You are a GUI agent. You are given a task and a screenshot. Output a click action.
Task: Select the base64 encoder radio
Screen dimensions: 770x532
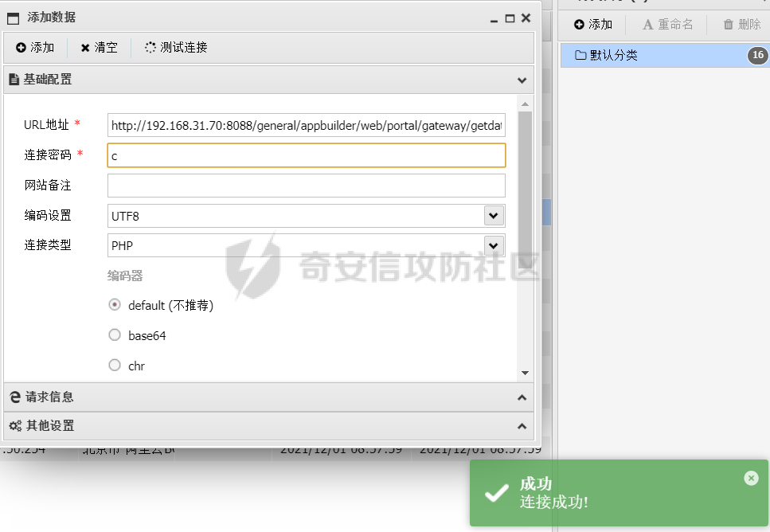click(115, 335)
